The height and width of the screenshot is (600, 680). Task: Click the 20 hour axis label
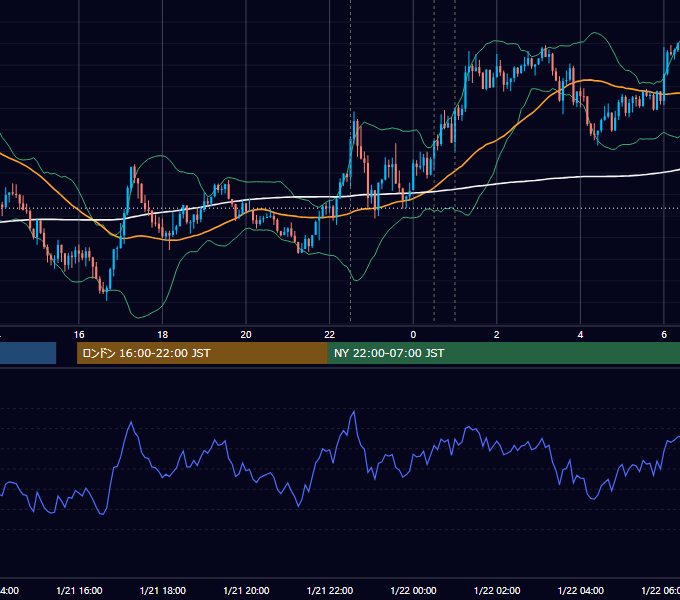246,335
